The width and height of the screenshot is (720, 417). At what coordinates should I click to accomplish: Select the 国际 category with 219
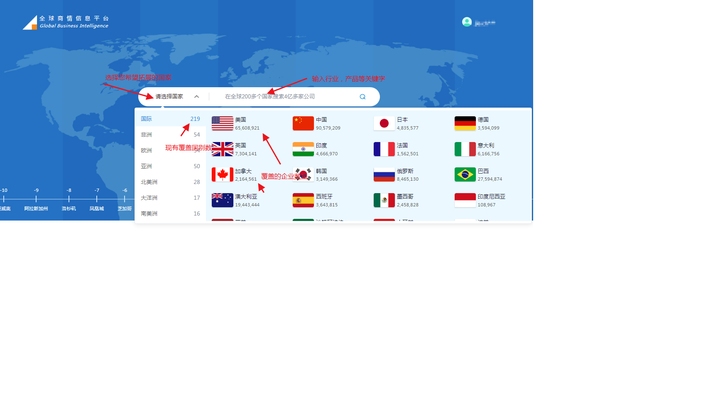170,118
